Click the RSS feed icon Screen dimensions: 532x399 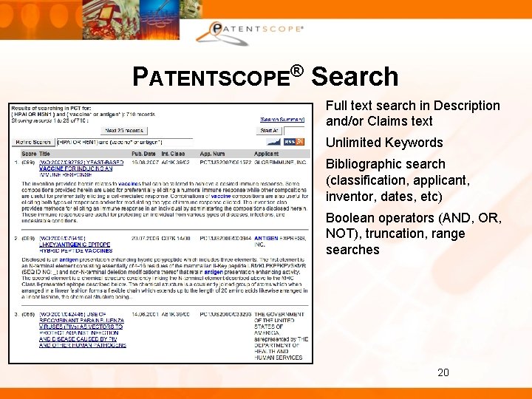pos(294,141)
